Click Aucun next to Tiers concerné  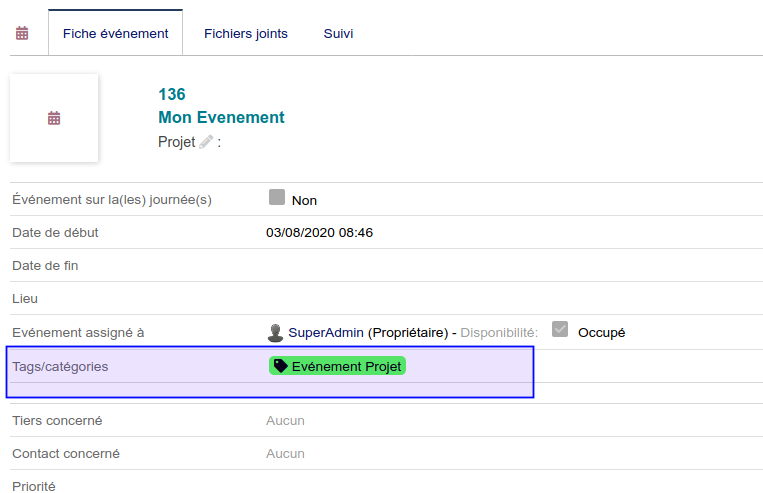[x=285, y=420]
